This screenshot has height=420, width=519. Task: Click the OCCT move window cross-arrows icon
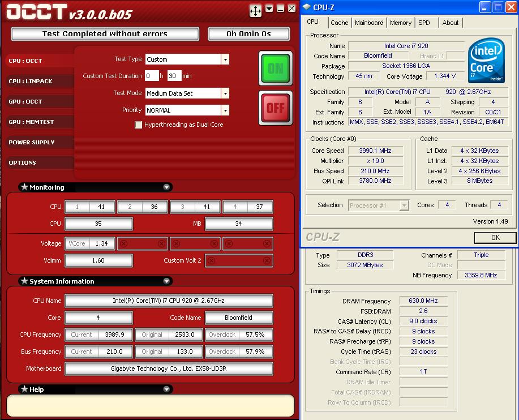(255, 11)
